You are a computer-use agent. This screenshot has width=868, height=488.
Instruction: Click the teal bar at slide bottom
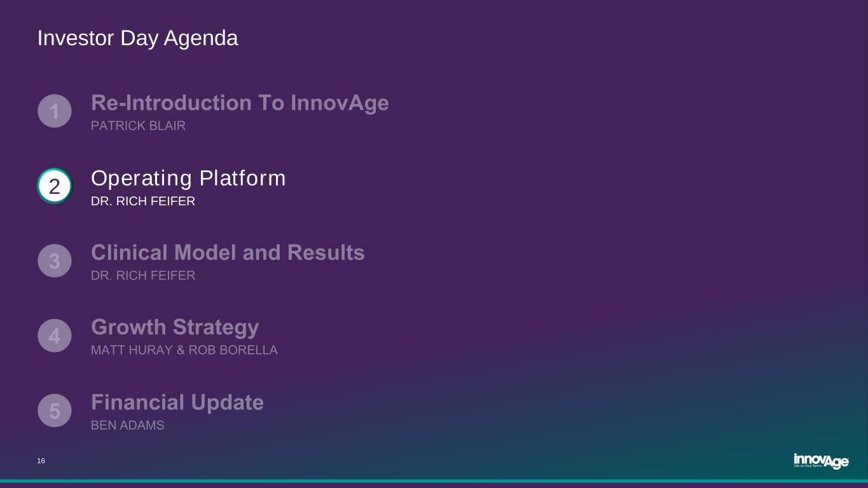click(434, 481)
